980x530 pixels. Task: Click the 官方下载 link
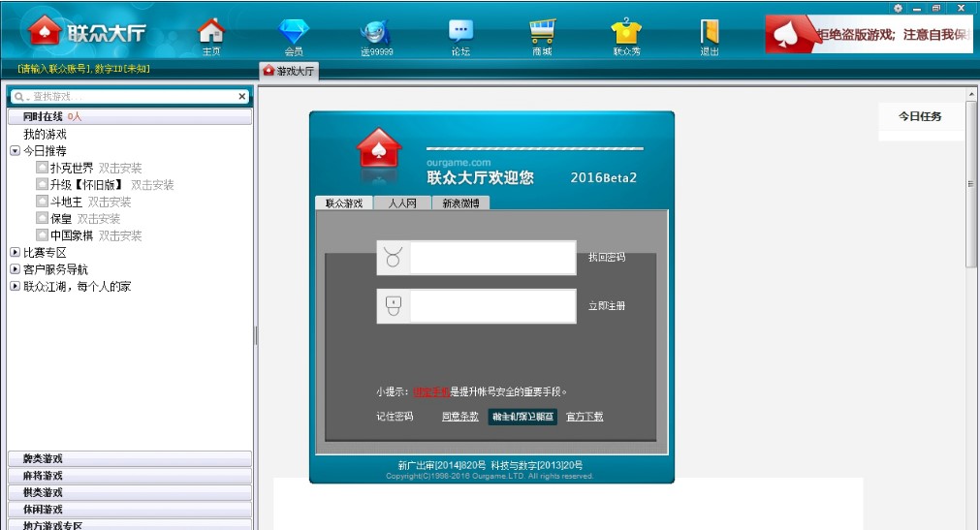[585, 417]
